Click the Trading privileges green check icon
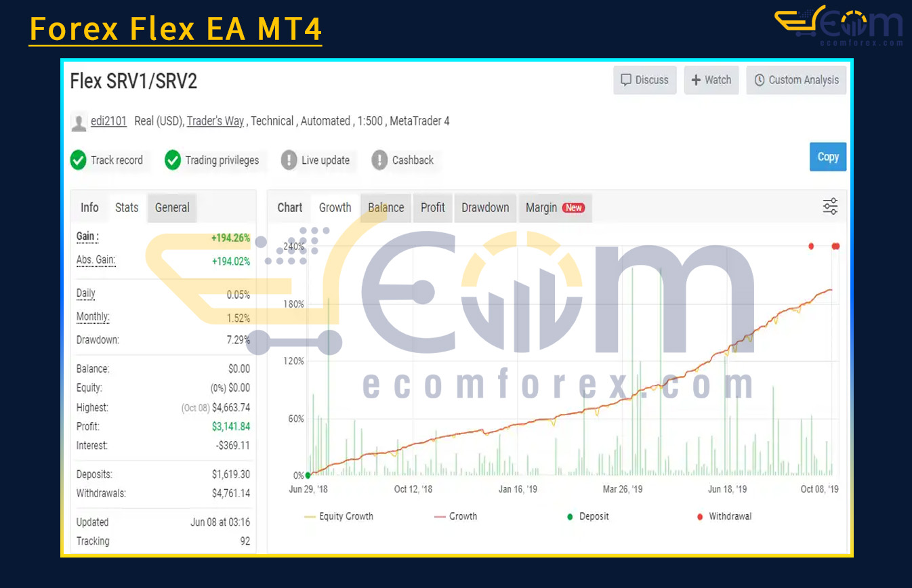The image size is (912, 588). [173, 160]
